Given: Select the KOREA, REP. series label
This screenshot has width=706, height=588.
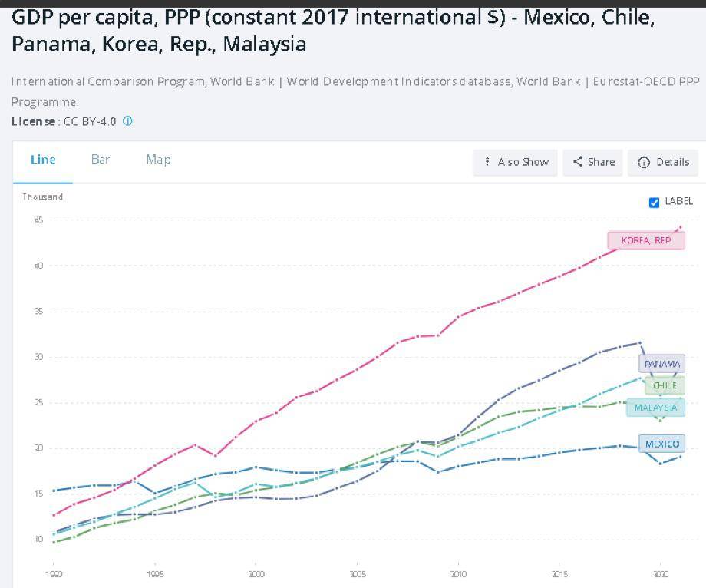Looking at the screenshot, I should (647, 240).
